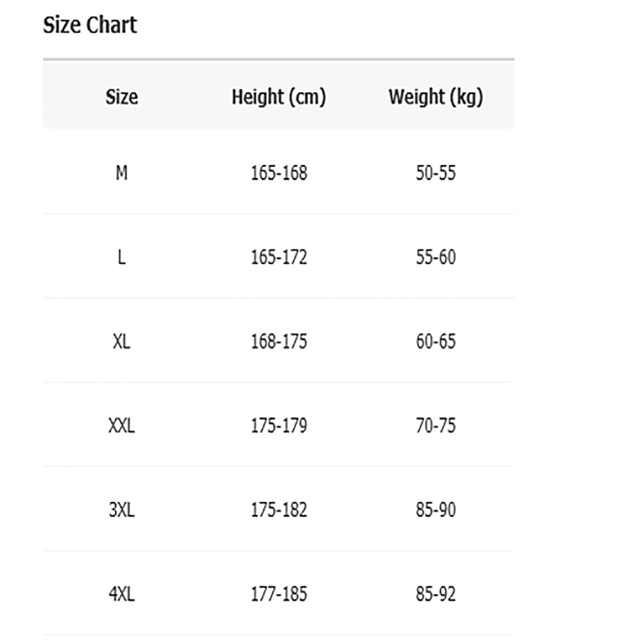644x644 pixels.
Task: Click height value 168-175
Action: pyautogui.click(x=279, y=341)
